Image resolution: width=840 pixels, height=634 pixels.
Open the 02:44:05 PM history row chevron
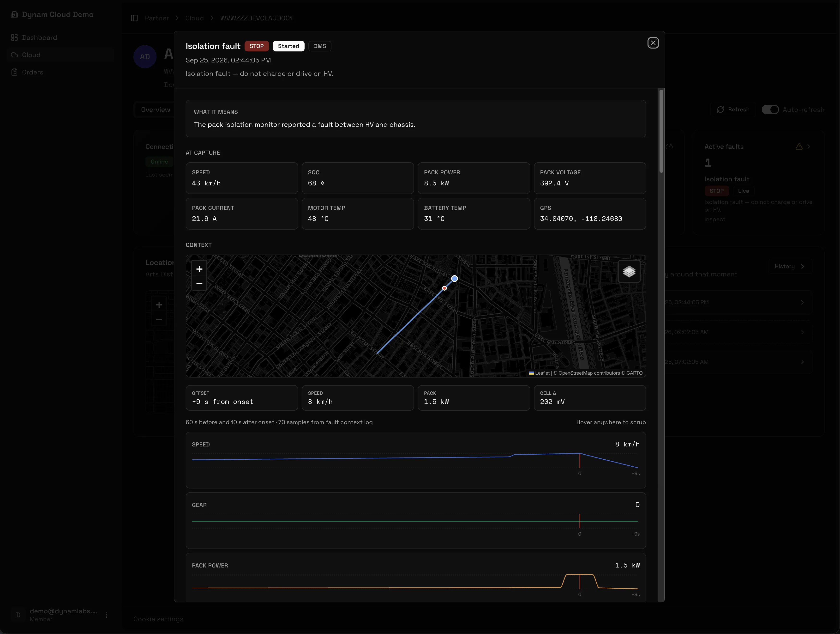(802, 303)
